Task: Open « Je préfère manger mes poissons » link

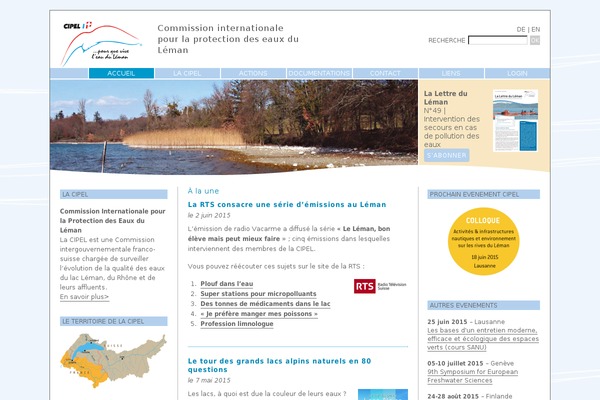Action: (259, 313)
